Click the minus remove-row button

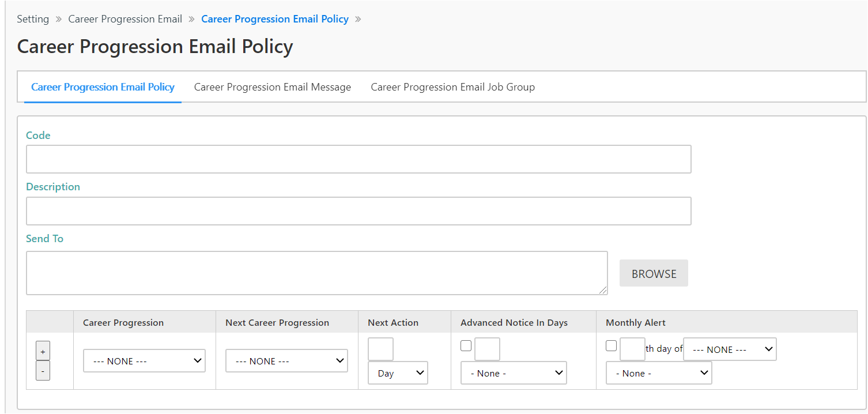43,371
